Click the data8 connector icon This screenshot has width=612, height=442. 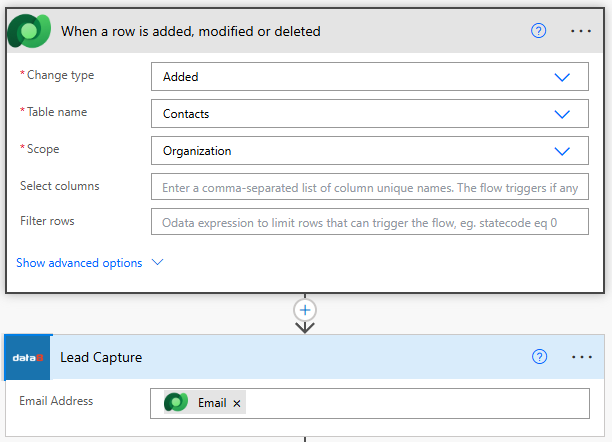click(28, 357)
